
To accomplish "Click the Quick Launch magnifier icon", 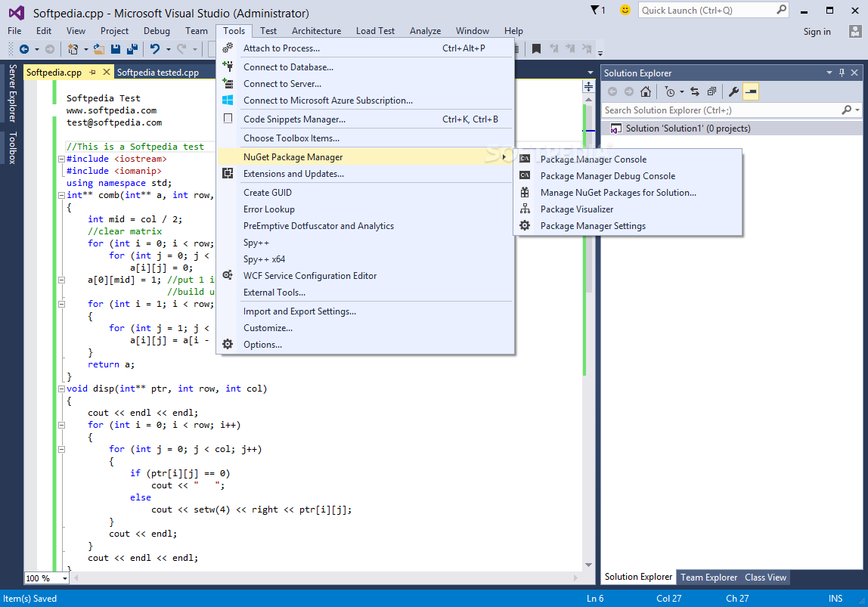I will tap(782, 10).
